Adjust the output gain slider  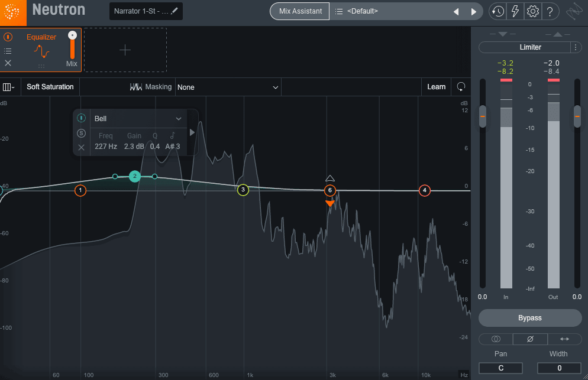577,116
